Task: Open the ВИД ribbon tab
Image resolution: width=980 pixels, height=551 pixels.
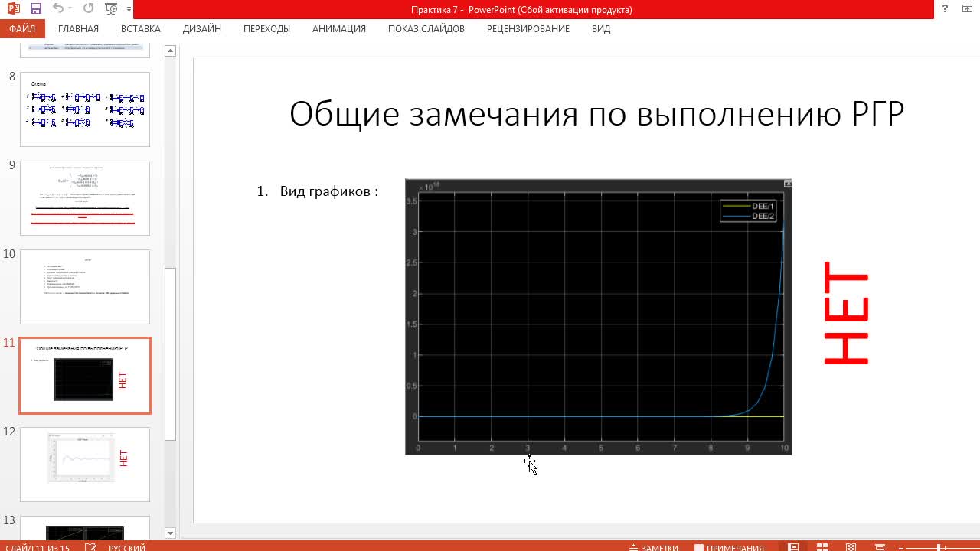Action: pos(601,29)
